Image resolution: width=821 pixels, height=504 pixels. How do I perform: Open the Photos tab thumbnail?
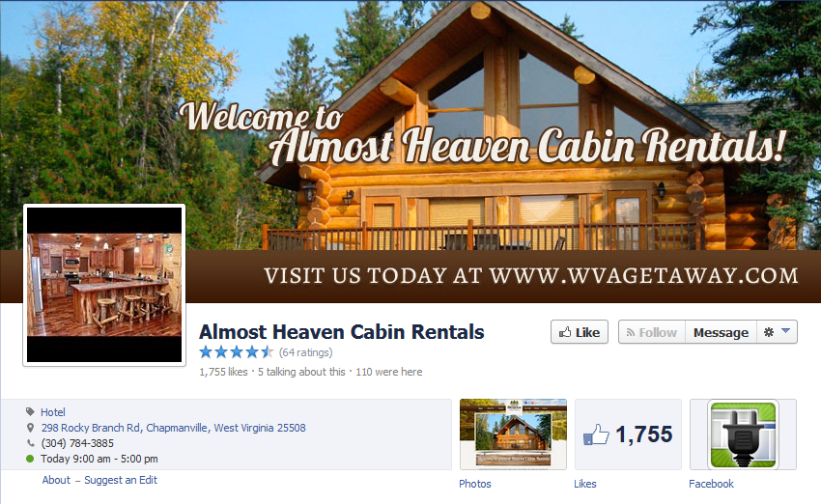pos(513,434)
